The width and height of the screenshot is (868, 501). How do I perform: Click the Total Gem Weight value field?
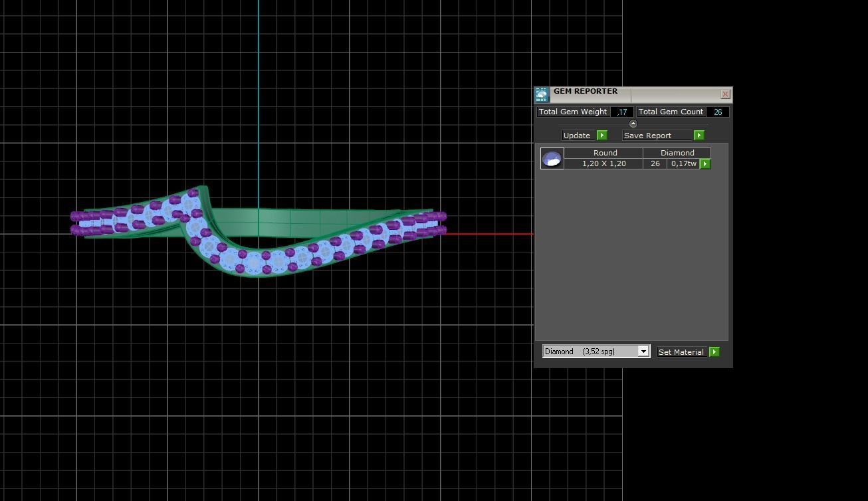click(622, 112)
